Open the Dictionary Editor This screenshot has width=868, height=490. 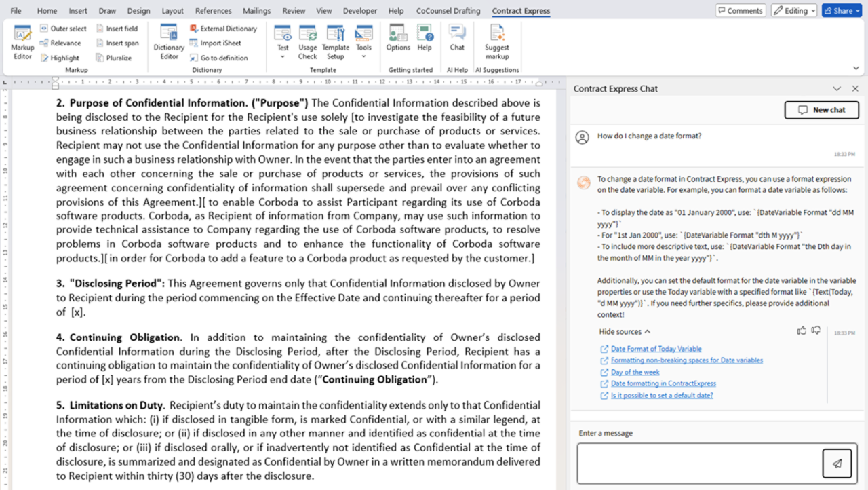(169, 42)
